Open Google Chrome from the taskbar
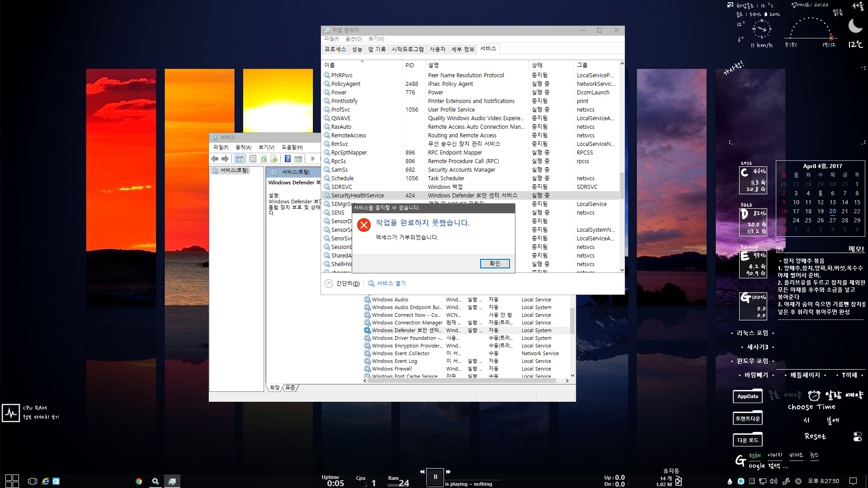 click(139, 481)
